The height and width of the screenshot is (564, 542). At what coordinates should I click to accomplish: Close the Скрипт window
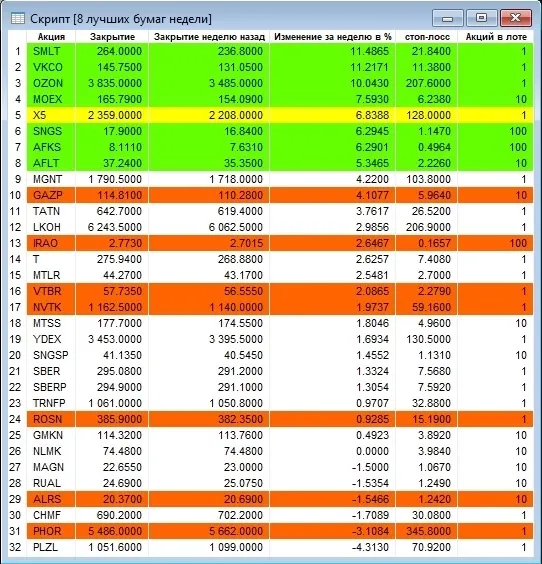tap(516, 18)
